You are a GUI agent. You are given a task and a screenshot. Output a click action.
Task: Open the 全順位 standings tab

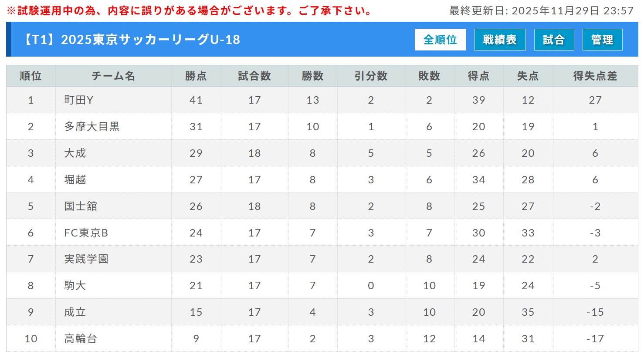(440, 40)
